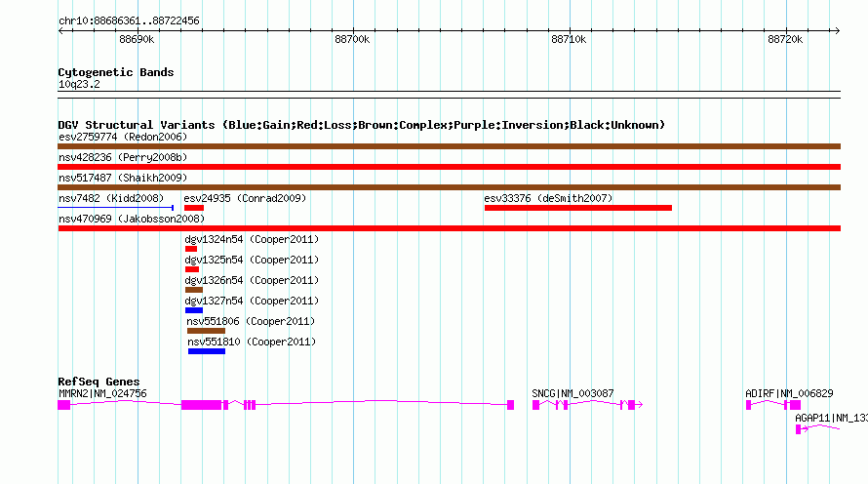Click the small red bar under esv24935
The width and height of the screenshot is (868, 484).
point(194,208)
